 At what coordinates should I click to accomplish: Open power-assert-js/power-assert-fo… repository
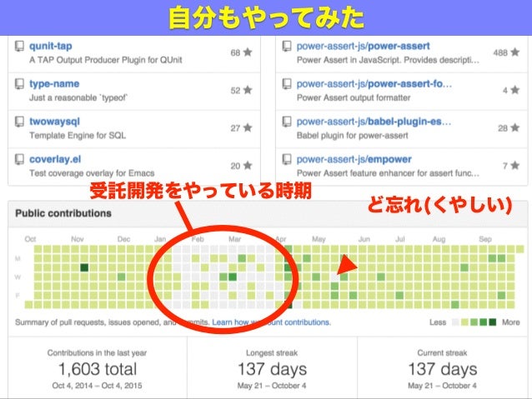(374, 84)
